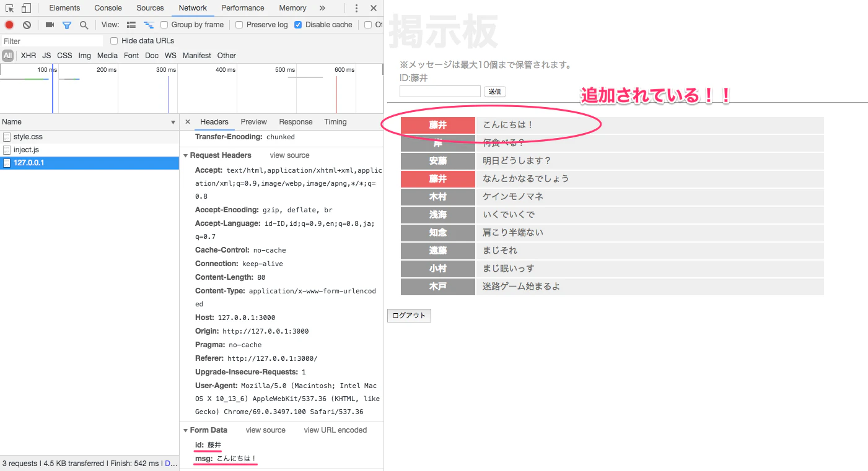868x471 pixels.
Task: Select the All filter type
Action: click(x=7, y=56)
